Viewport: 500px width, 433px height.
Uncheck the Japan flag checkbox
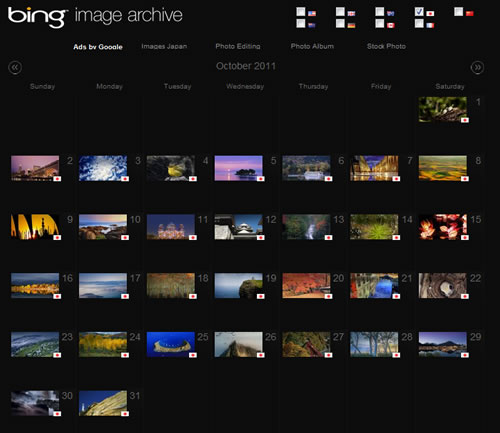tap(419, 12)
